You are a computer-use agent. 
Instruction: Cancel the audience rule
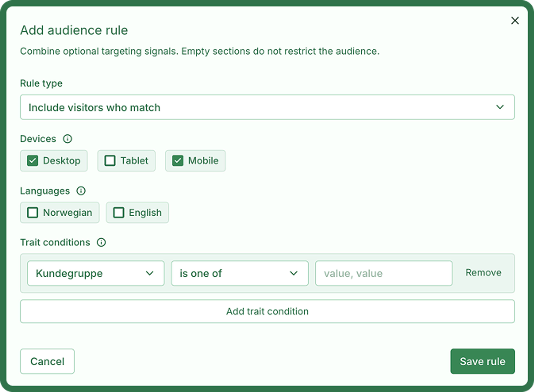(47, 361)
